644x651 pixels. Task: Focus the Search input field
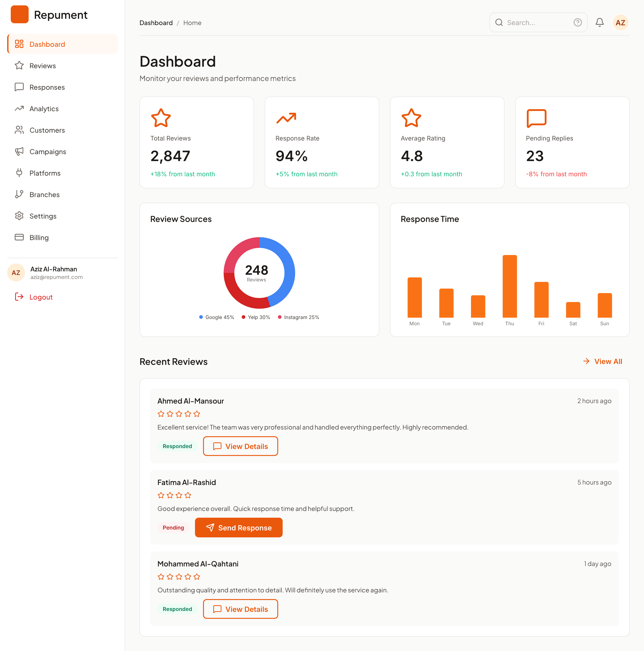(539, 23)
